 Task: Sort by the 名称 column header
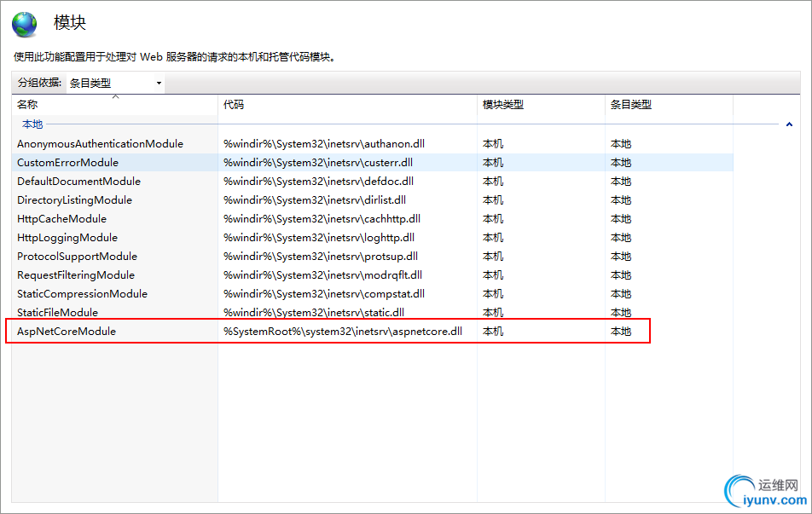(115, 105)
